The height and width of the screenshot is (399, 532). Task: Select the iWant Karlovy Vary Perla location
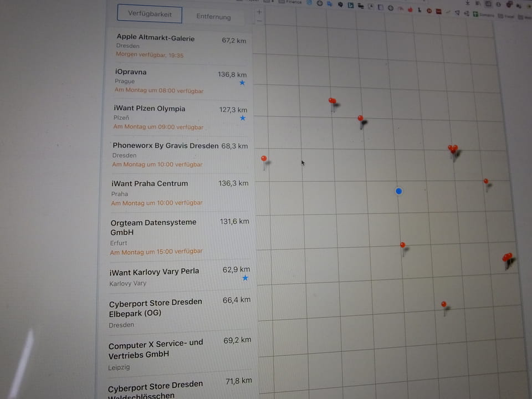pos(166,277)
